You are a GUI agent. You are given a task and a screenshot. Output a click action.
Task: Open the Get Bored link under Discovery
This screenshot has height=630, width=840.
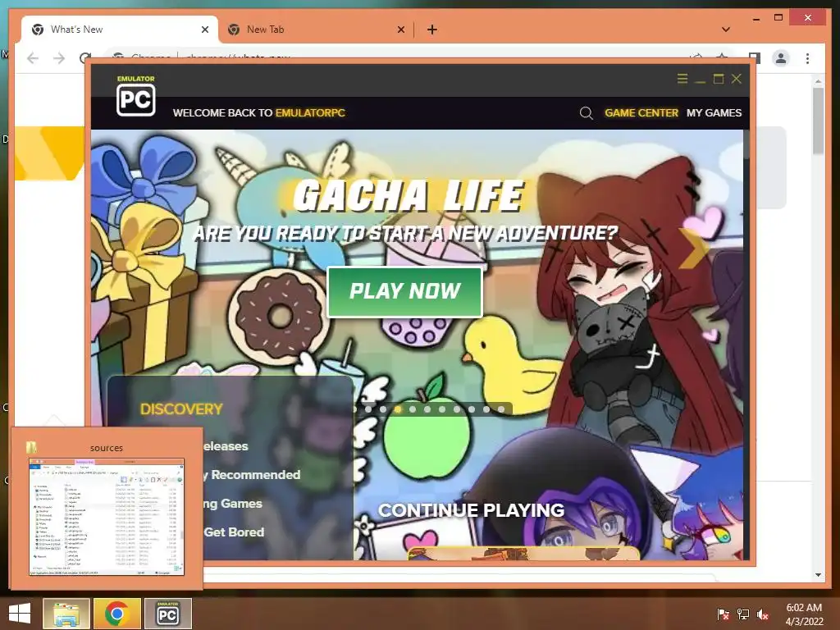(x=234, y=532)
